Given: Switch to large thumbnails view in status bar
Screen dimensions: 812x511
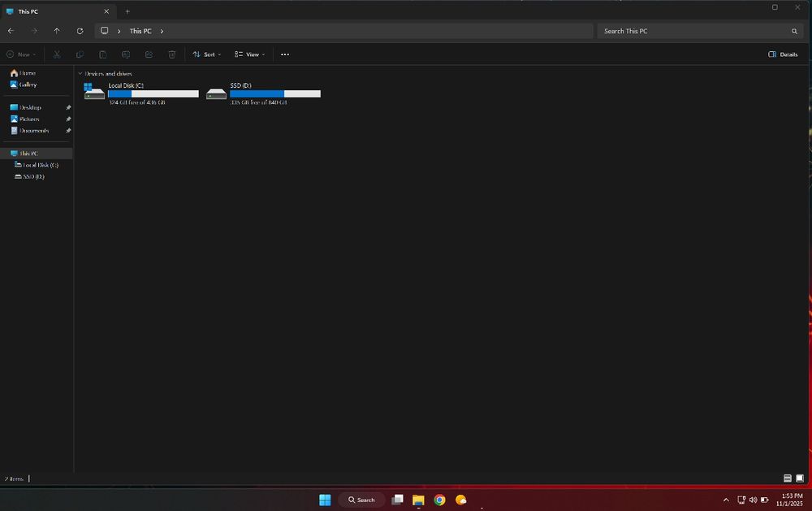Looking at the screenshot, I should [x=800, y=479].
